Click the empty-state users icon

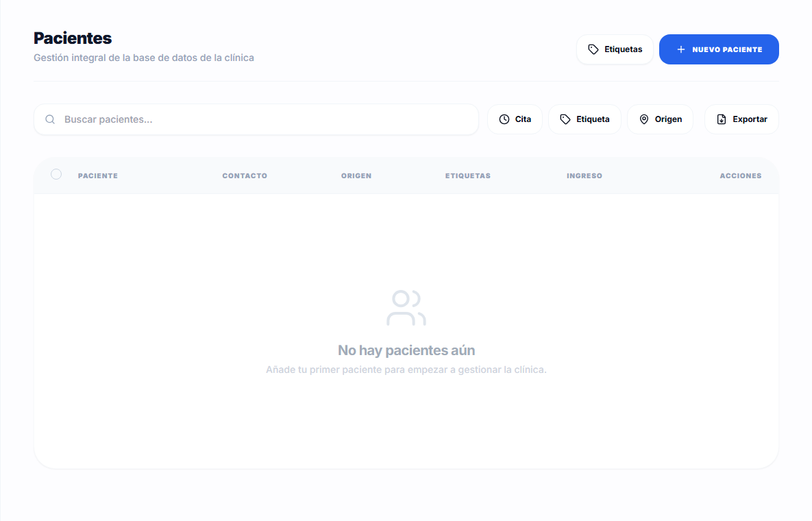406,308
